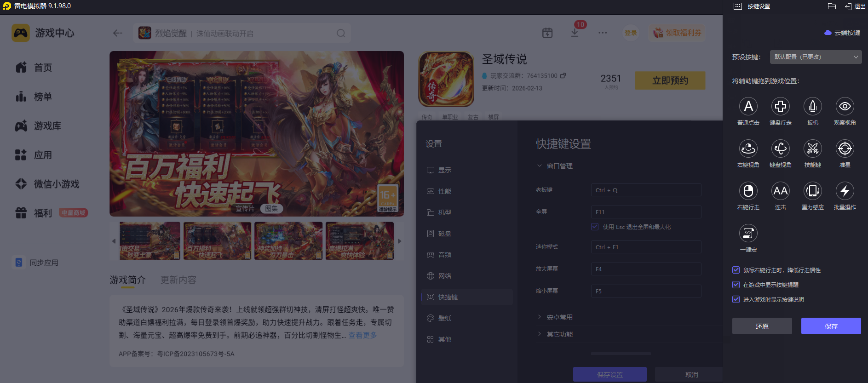868x383 pixels.
Task: Click the 登录 login avatar
Action: coord(631,33)
